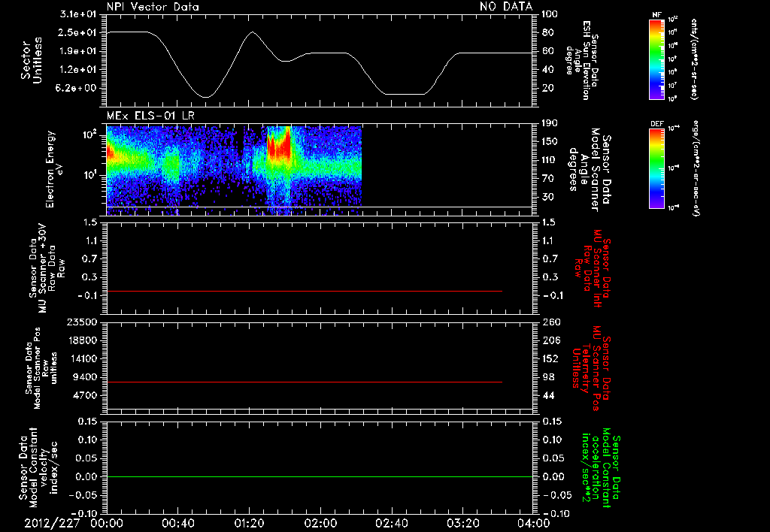Click the '100' sun elevation axis value

tap(550, 14)
